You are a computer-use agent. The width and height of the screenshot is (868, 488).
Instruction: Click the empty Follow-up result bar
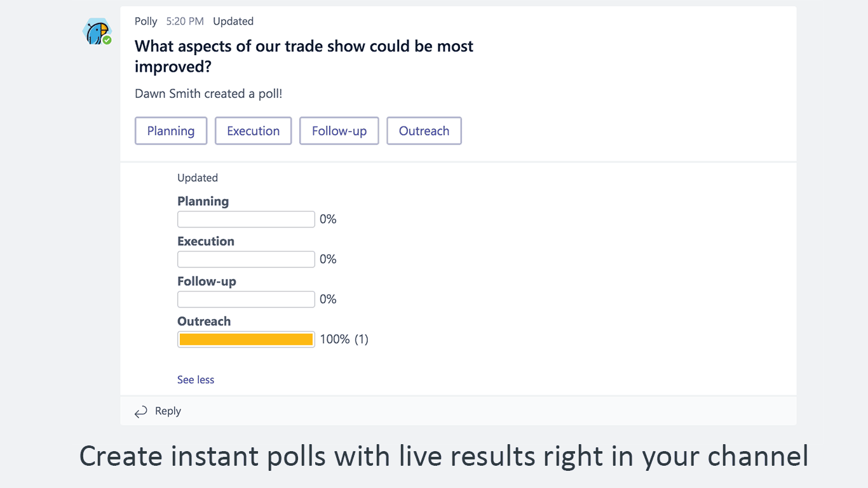point(246,299)
